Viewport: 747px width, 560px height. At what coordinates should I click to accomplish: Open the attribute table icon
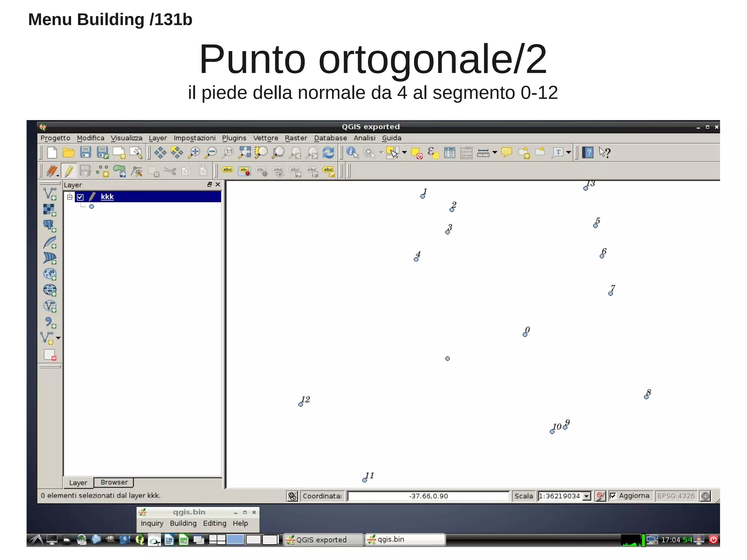(450, 152)
